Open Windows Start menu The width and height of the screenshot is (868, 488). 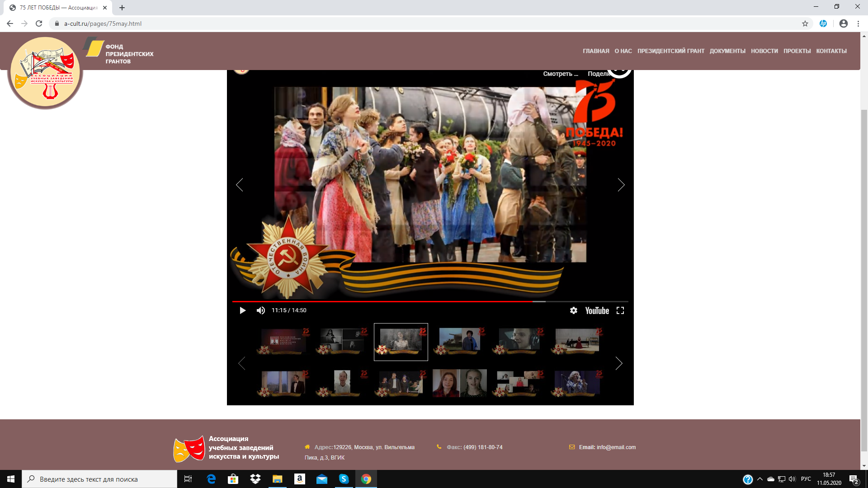[11, 479]
